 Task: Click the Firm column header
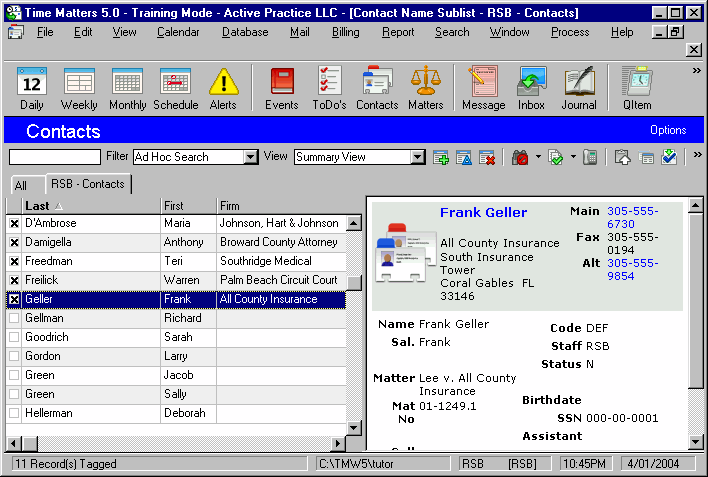coord(289,206)
